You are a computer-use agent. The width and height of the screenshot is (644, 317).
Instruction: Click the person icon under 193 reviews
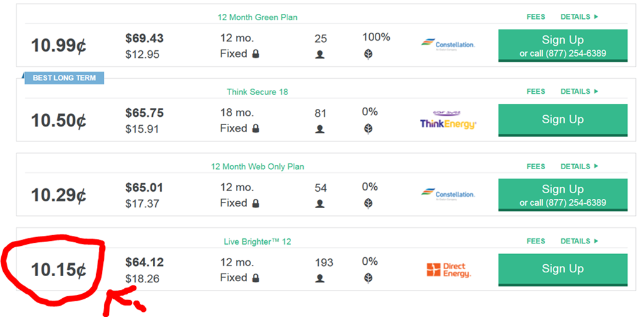click(x=319, y=278)
